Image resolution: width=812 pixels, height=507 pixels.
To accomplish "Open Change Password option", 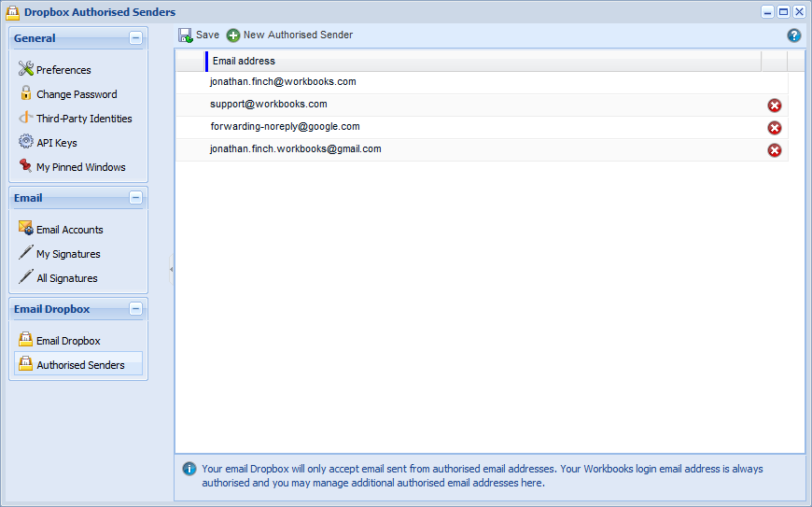I will [x=77, y=94].
